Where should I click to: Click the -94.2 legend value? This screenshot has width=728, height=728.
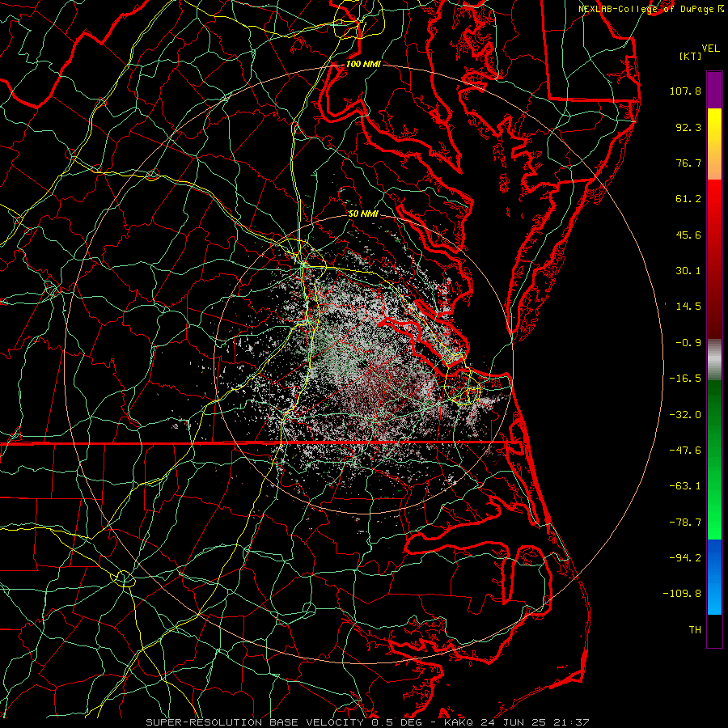(685, 558)
